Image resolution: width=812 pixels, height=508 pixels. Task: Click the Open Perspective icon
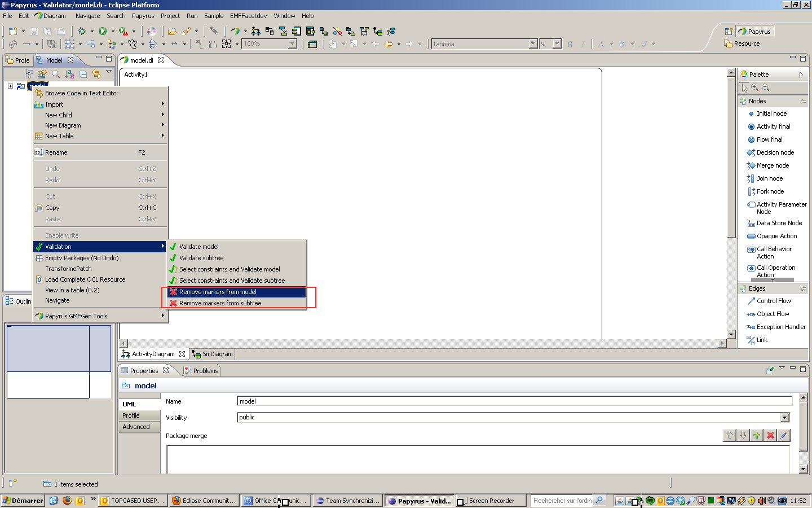pyautogui.click(x=729, y=32)
